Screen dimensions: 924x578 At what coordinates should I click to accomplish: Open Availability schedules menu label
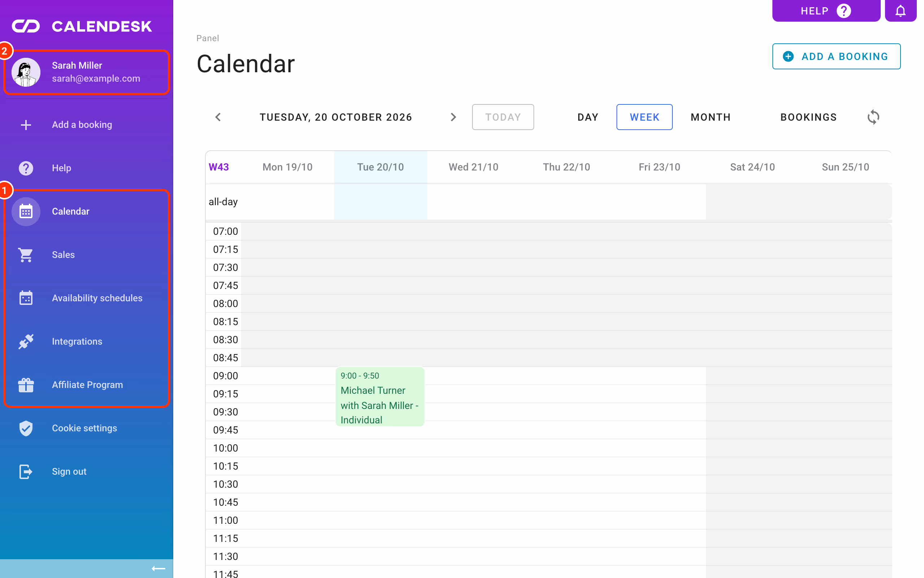[x=97, y=298]
